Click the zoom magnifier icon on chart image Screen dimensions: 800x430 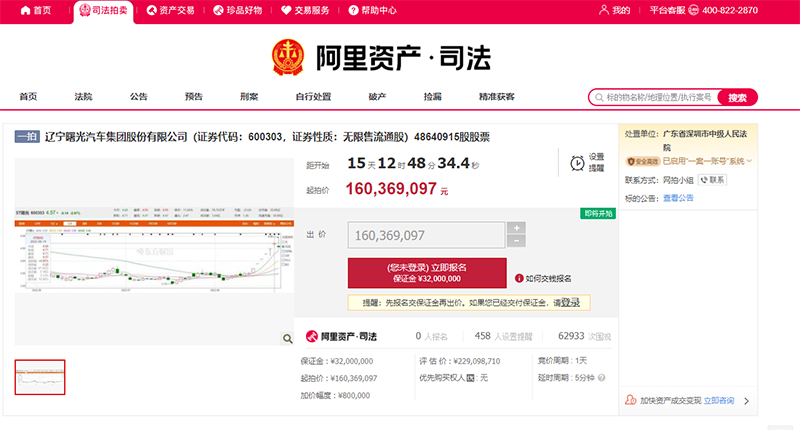coord(287,339)
